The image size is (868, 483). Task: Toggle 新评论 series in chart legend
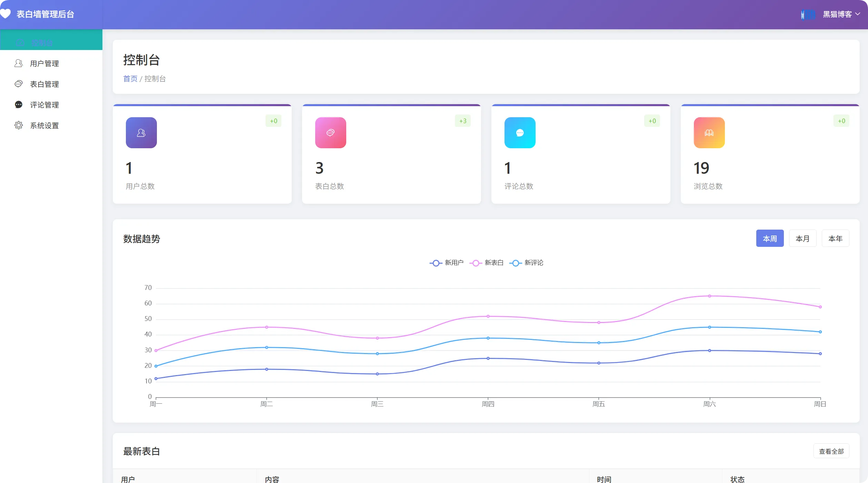(x=526, y=263)
